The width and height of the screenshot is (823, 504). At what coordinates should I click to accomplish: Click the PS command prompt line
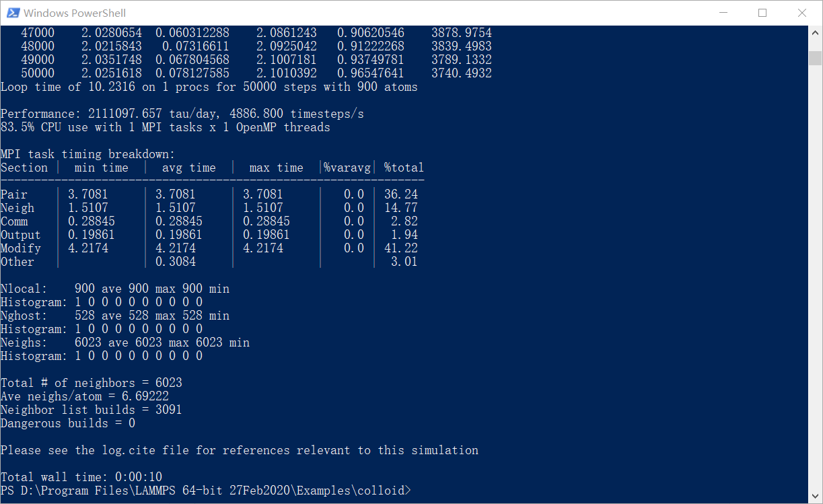click(205, 491)
